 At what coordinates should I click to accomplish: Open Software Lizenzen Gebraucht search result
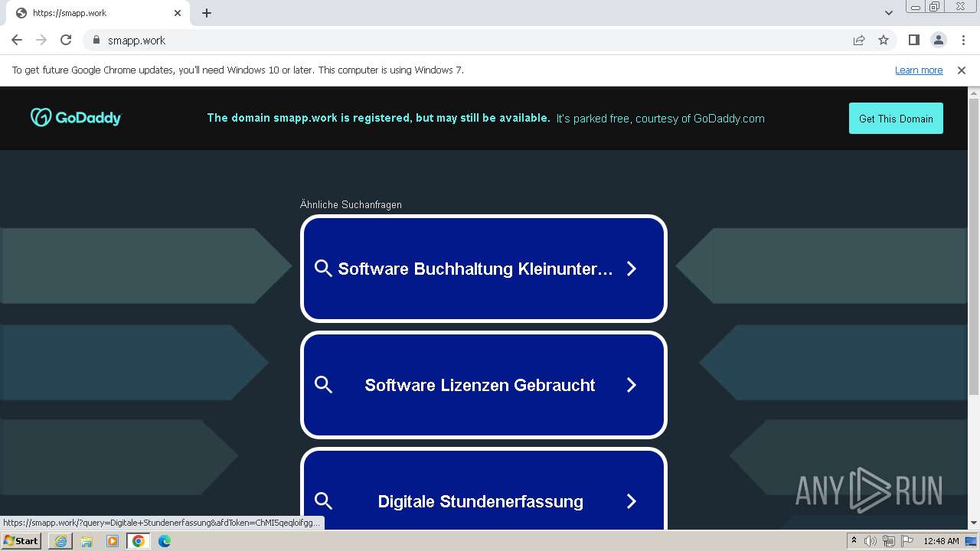pos(484,385)
